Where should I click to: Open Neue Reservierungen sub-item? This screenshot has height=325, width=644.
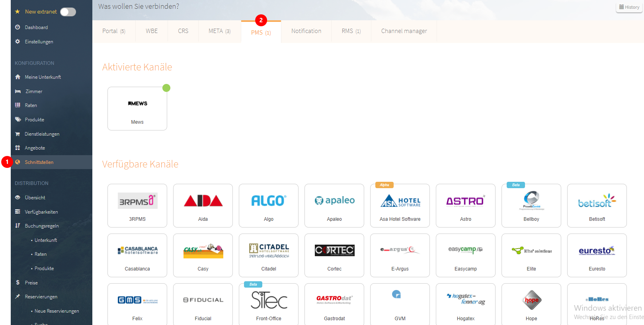point(57,311)
